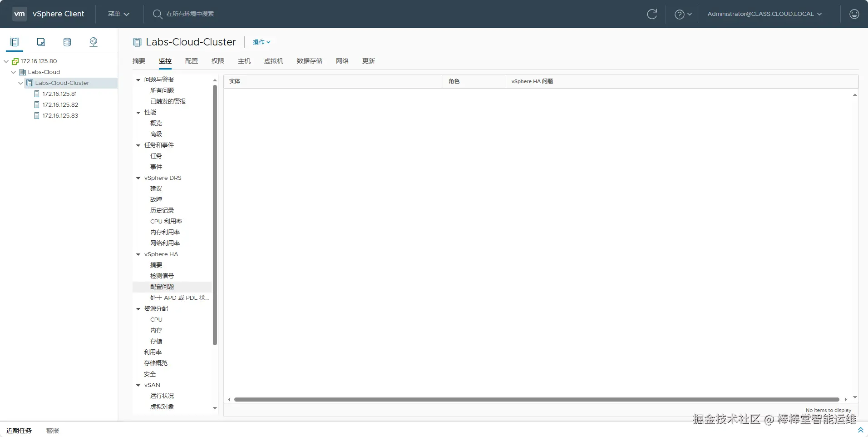Open the Networking inventory view
This screenshot has height=437, width=868.
tap(94, 42)
